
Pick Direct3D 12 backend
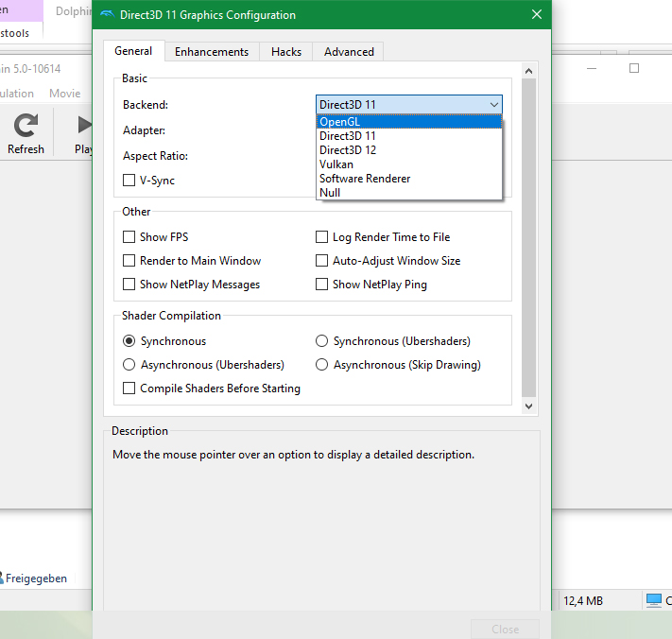(x=409, y=150)
